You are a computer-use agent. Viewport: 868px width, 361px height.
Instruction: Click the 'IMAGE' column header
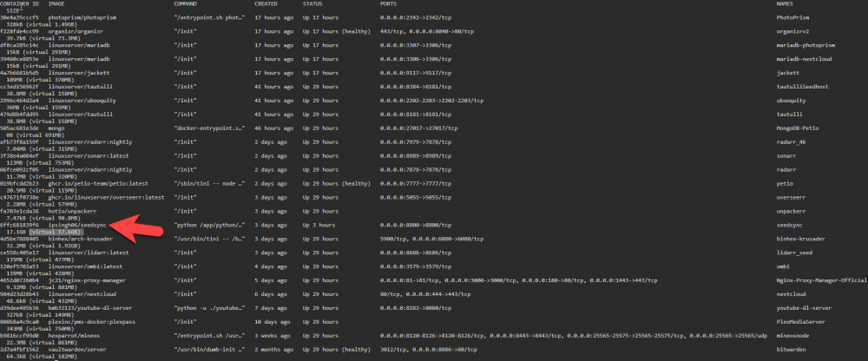tap(56, 3)
